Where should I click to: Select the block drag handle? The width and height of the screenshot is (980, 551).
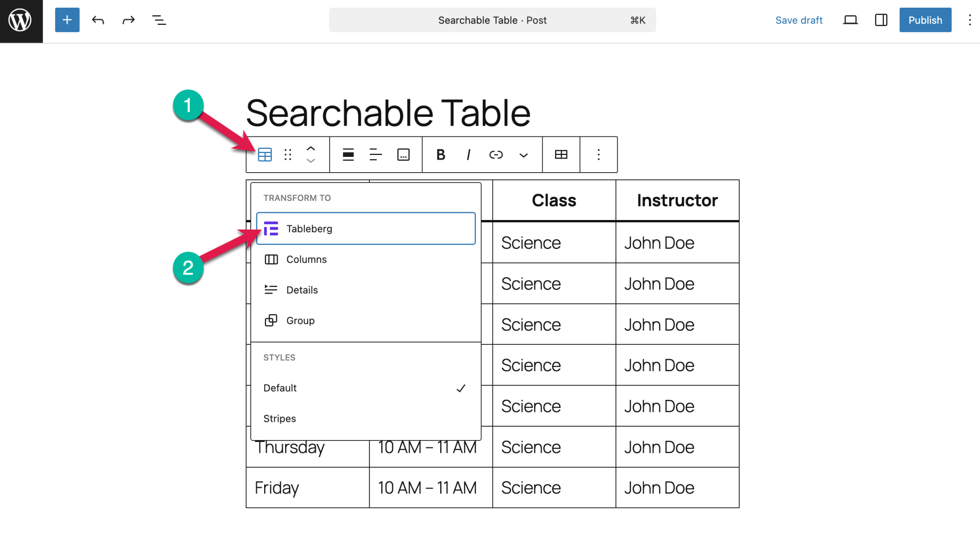(287, 154)
